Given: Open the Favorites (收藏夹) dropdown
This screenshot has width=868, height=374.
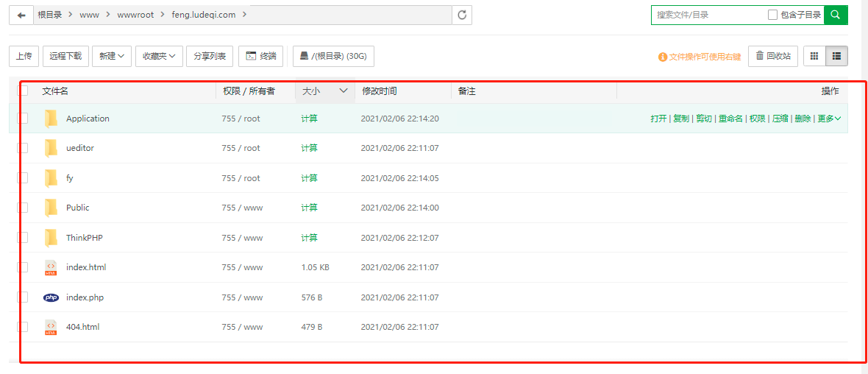Looking at the screenshot, I should click(158, 56).
